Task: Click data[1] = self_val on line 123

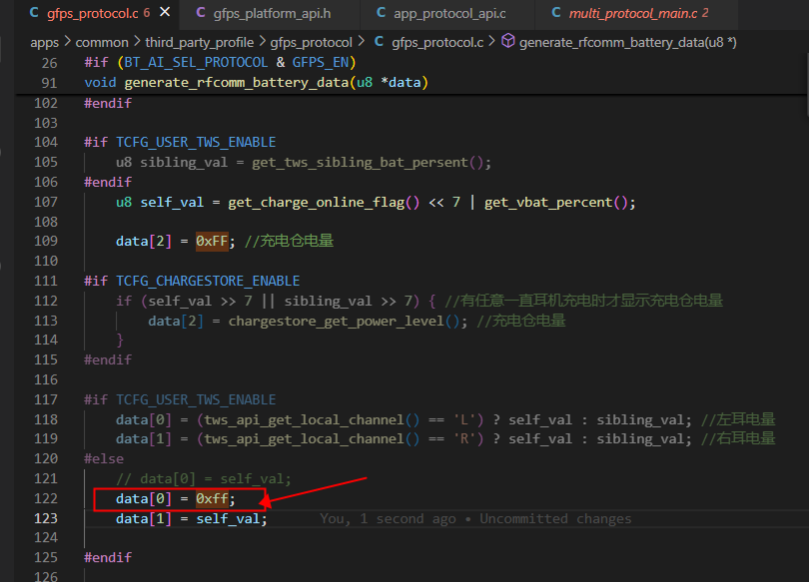Action: tap(191, 519)
